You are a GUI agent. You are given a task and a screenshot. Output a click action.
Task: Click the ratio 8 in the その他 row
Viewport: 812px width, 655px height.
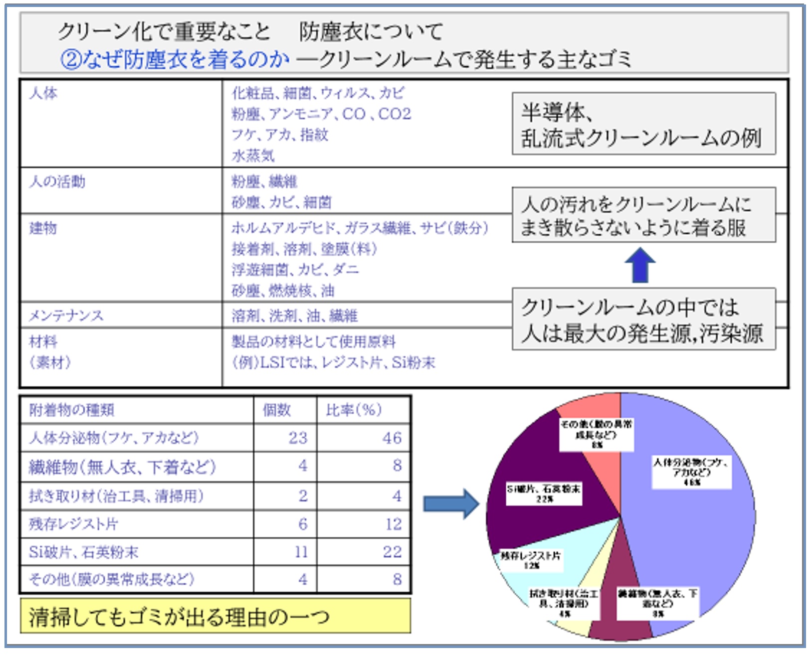[397, 579]
